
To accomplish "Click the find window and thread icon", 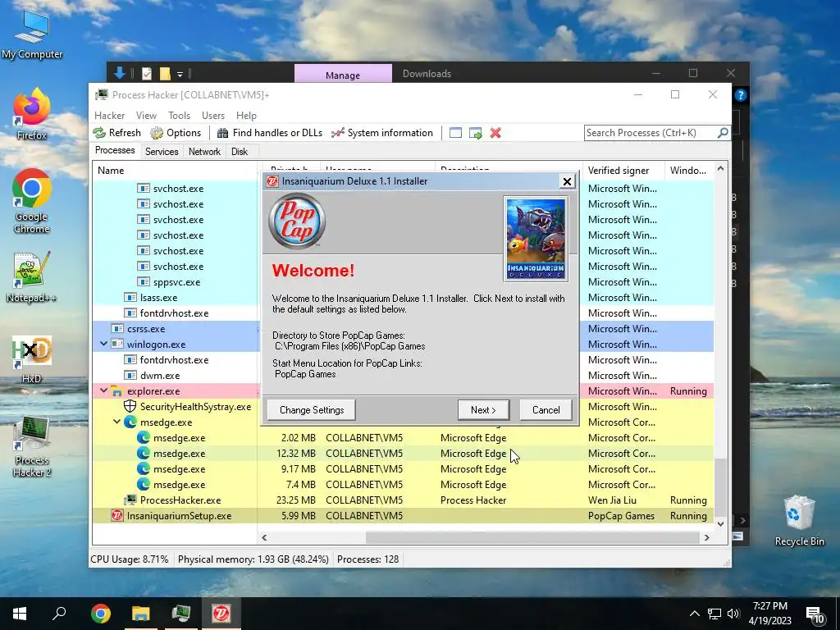I will (x=475, y=133).
